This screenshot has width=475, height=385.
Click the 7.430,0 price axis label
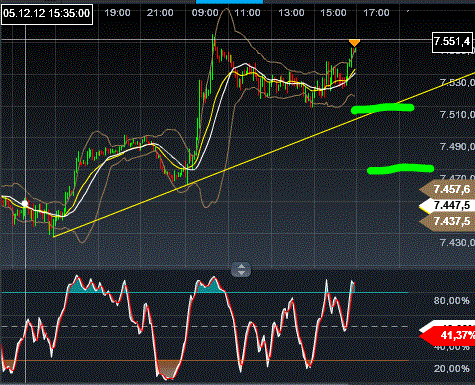click(x=457, y=242)
